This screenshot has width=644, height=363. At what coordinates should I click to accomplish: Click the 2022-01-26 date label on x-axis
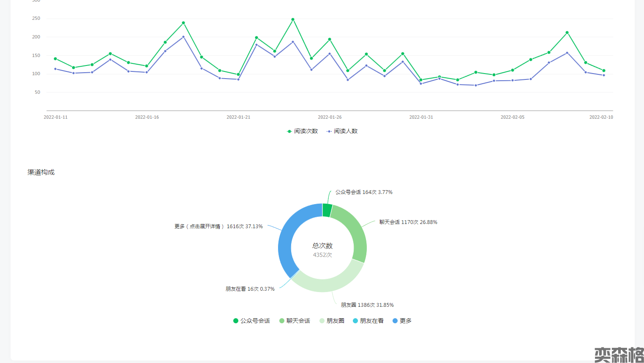tap(330, 117)
